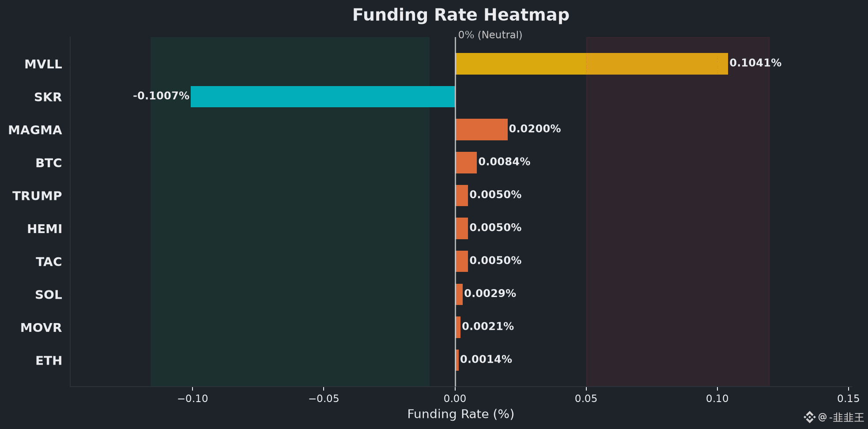Image resolution: width=868 pixels, height=429 pixels.
Task: Select the "TAC" axis label
Action: [x=49, y=262]
